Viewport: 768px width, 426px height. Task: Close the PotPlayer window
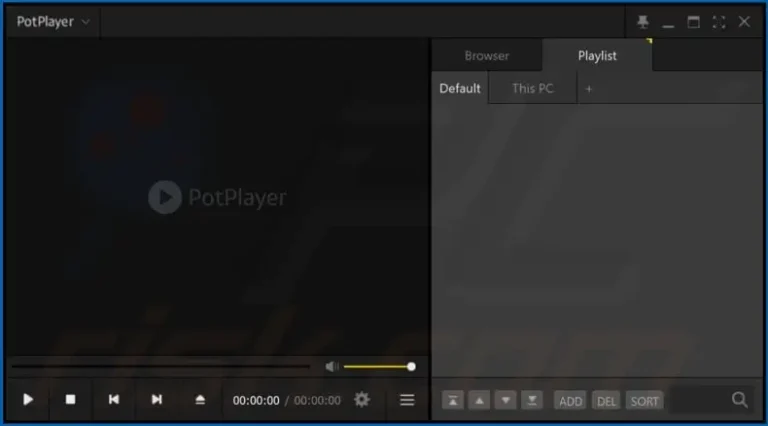744,22
